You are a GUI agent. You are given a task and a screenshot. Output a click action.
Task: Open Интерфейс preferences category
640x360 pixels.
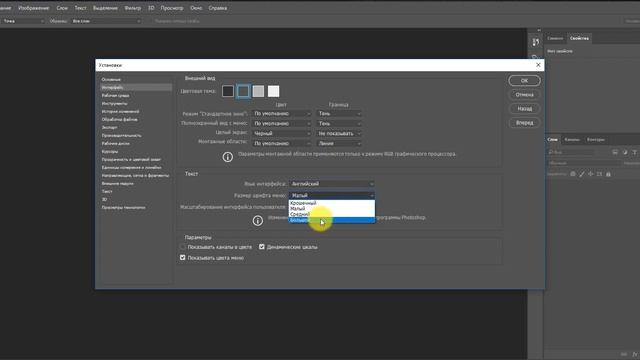tap(136, 87)
